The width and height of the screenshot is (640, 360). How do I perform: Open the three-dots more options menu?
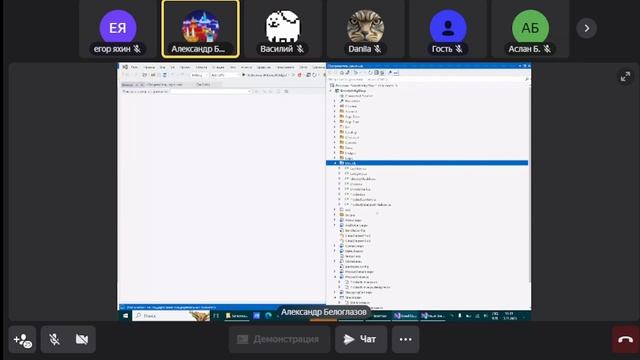tap(405, 339)
